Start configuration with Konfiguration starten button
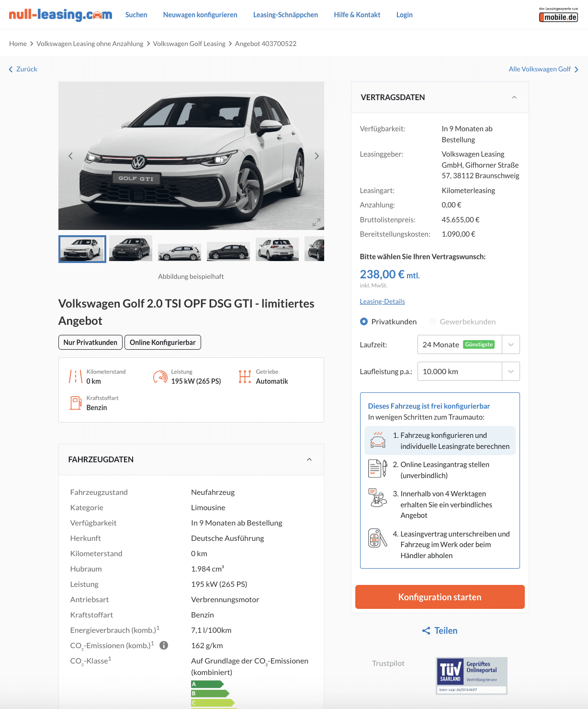The height and width of the screenshot is (709, 588). (x=440, y=597)
